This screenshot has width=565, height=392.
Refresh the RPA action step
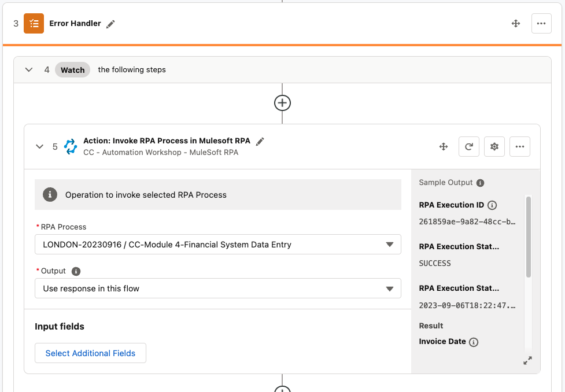point(468,147)
